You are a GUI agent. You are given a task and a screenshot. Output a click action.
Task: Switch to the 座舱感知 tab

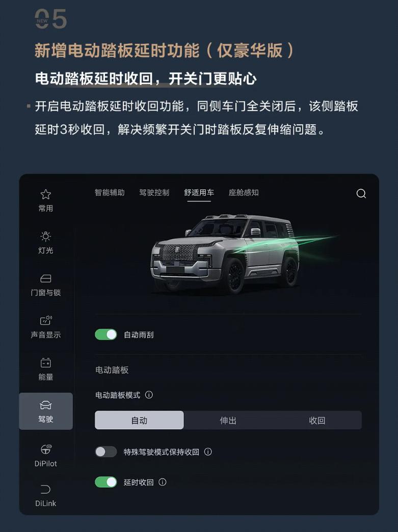[x=244, y=193]
